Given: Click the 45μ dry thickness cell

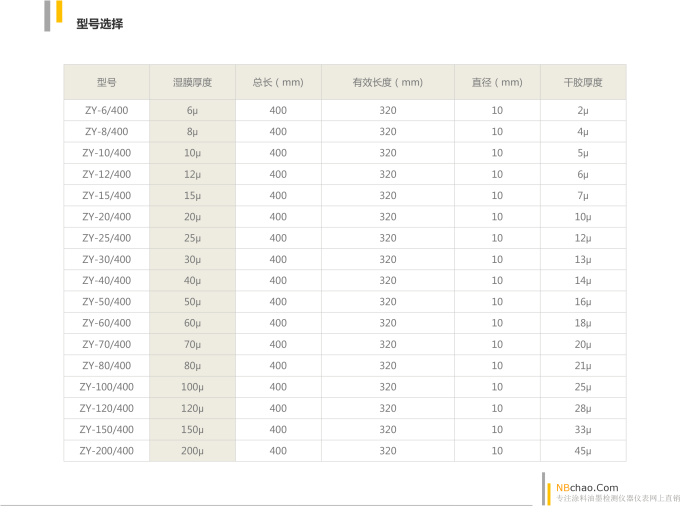Looking at the screenshot, I should [x=583, y=450].
